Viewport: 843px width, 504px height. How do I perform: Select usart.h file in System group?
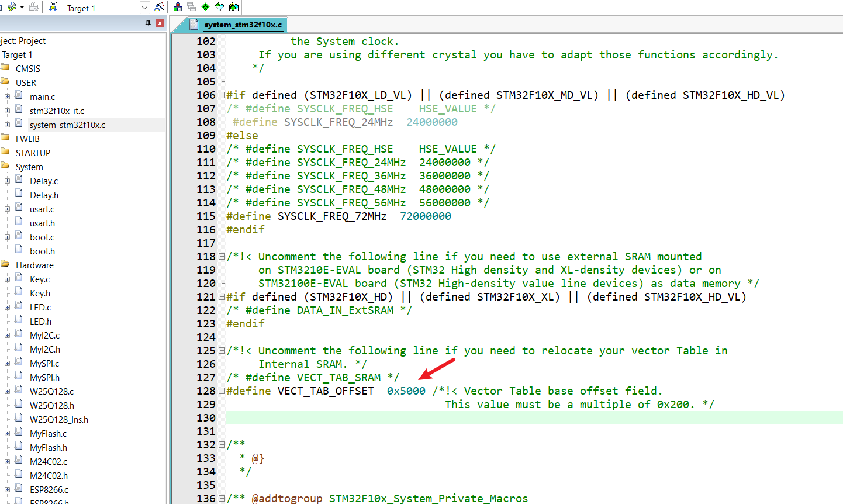click(42, 223)
